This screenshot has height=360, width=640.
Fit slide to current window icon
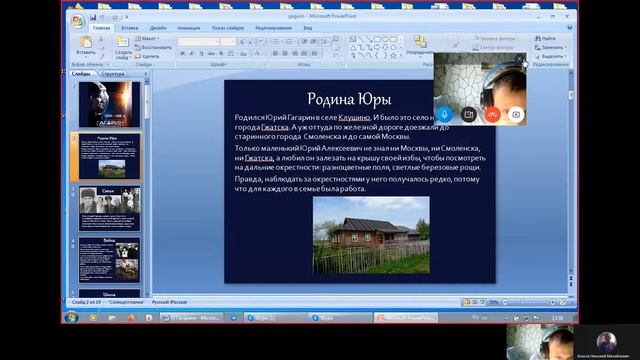(x=562, y=302)
